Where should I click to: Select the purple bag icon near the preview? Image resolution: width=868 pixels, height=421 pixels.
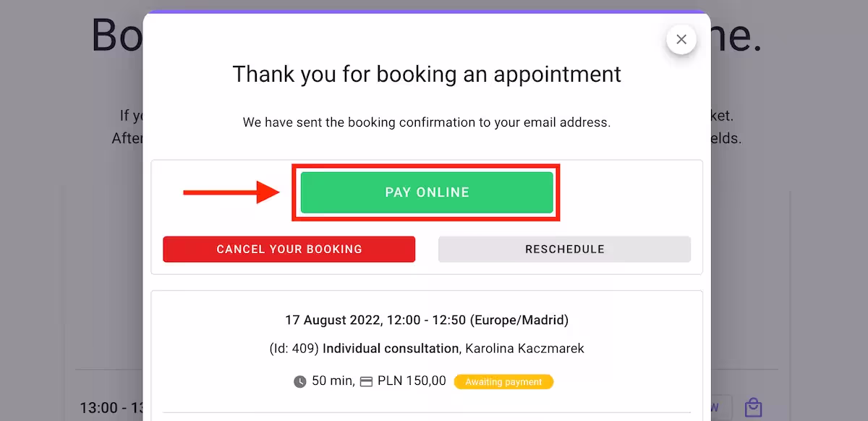[x=753, y=407]
